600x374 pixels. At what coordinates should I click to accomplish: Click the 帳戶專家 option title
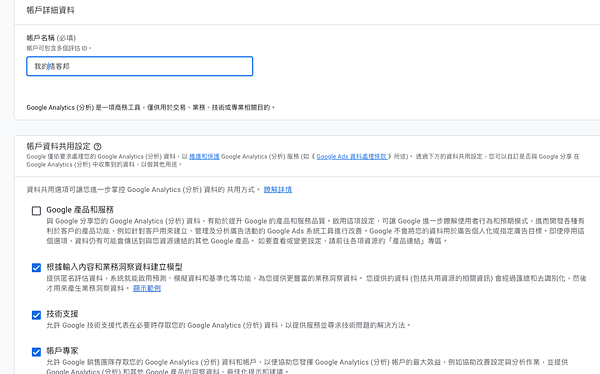(62, 351)
